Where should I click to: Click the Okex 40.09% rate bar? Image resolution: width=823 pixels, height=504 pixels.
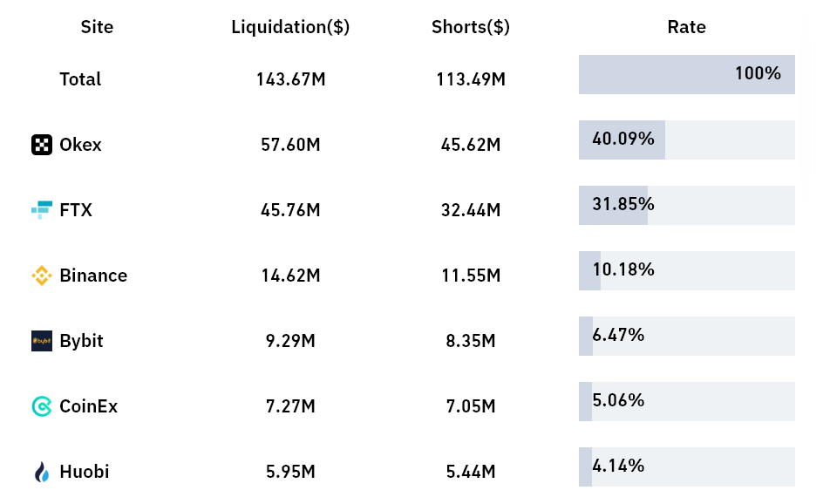click(x=686, y=140)
